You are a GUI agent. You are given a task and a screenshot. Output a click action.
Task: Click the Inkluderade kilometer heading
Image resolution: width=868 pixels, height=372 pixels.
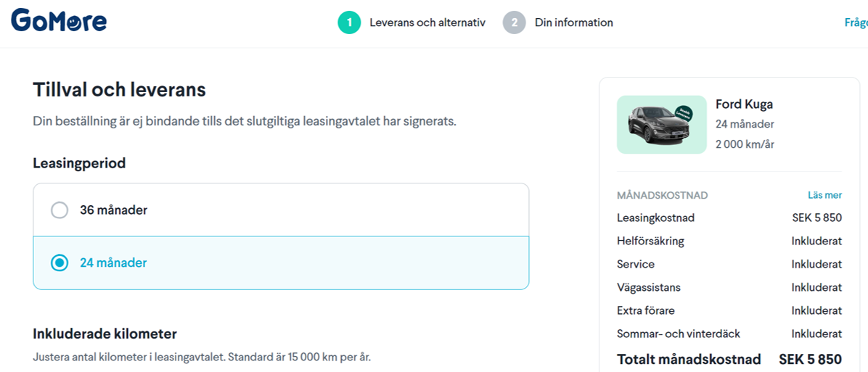click(x=105, y=334)
